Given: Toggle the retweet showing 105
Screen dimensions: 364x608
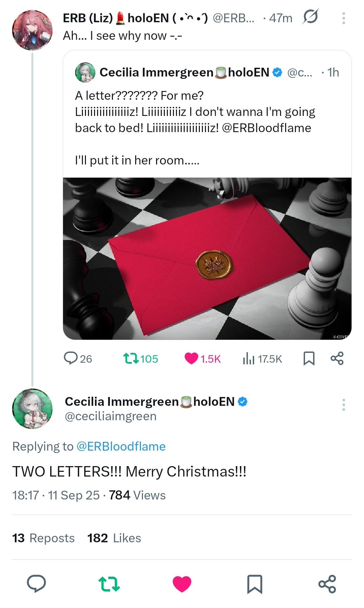Looking at the screenshot, I should [x=141, y=359].
